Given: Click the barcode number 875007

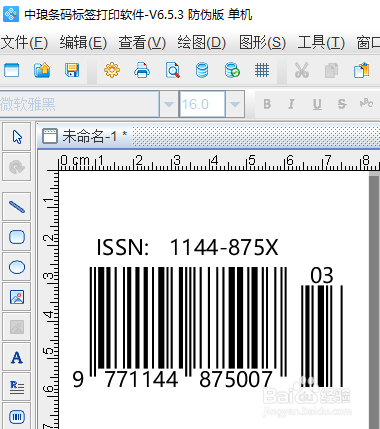Looking at the screenshot, I should [x=236, y=379].
